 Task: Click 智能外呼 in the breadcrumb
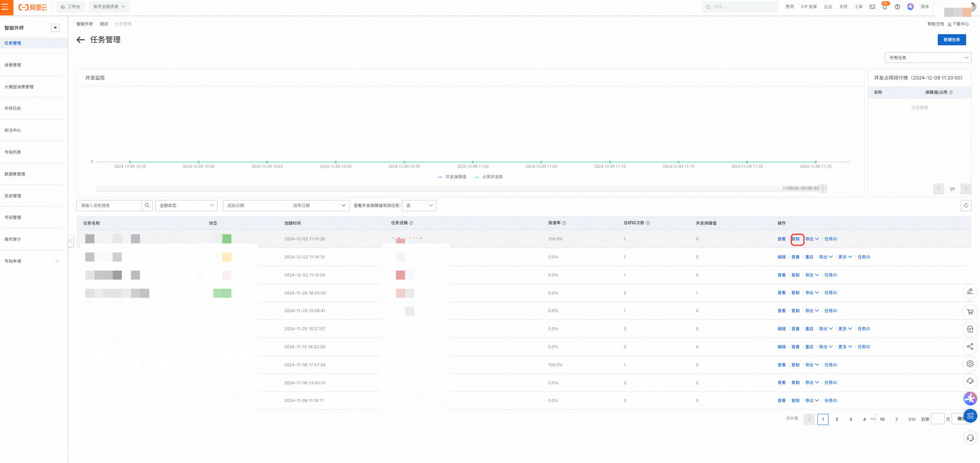[85, 24]
